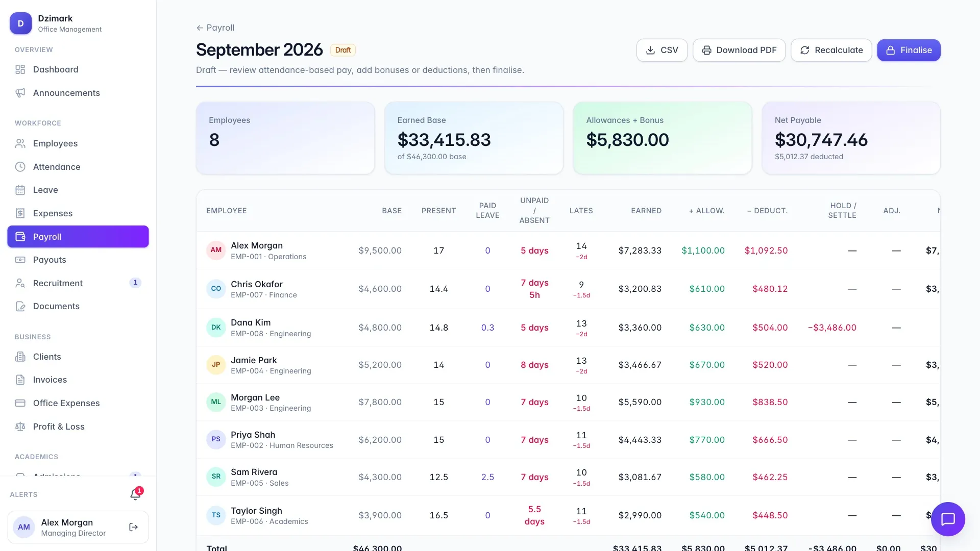Click the Recruitment badge showing 1
The width and height of the screenshot is (980, 551).
[x=135, y=283]
